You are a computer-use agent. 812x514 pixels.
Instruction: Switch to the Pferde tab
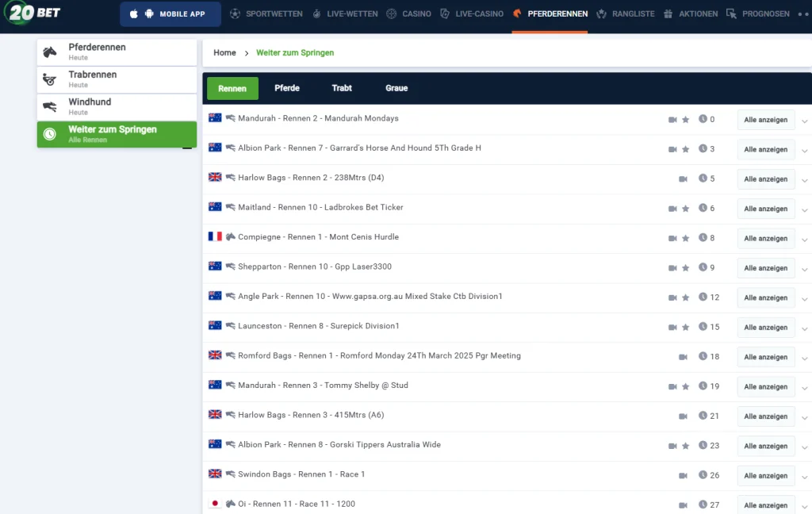286,88
